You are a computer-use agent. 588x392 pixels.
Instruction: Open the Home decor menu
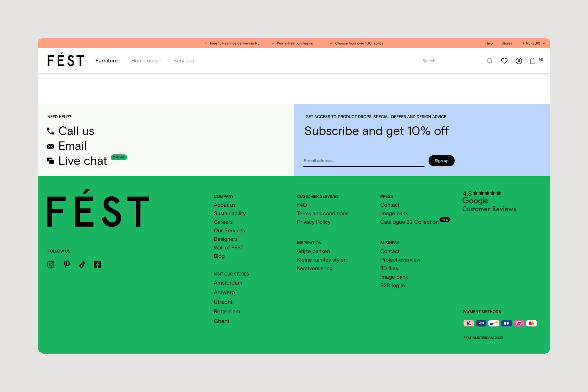(146, 61)
